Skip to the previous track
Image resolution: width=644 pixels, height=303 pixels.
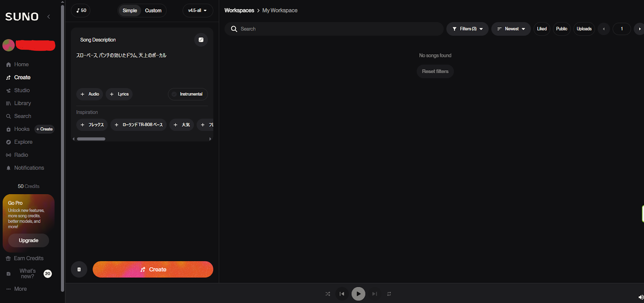tap(342, 294)
